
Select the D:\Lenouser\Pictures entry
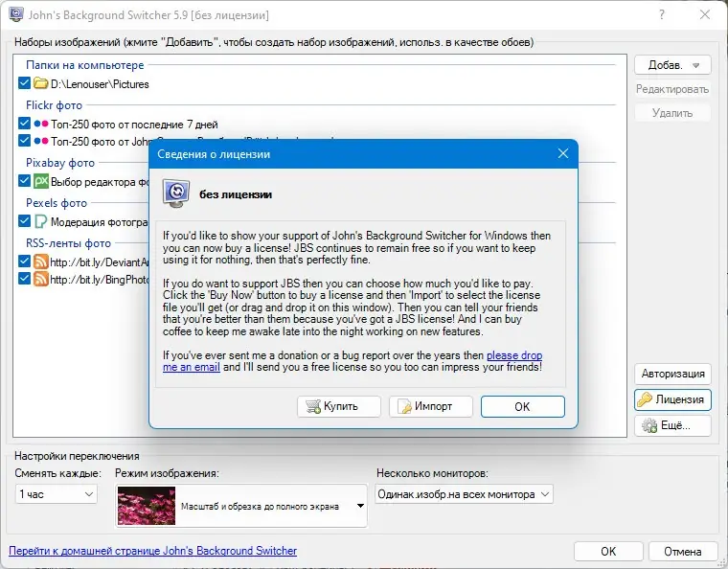(100, 84)
